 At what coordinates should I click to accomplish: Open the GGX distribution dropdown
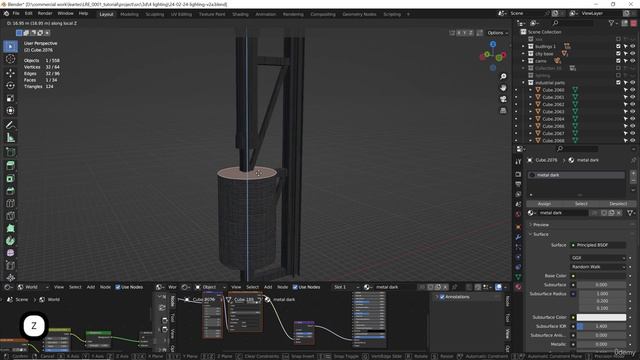coord(598,258)
